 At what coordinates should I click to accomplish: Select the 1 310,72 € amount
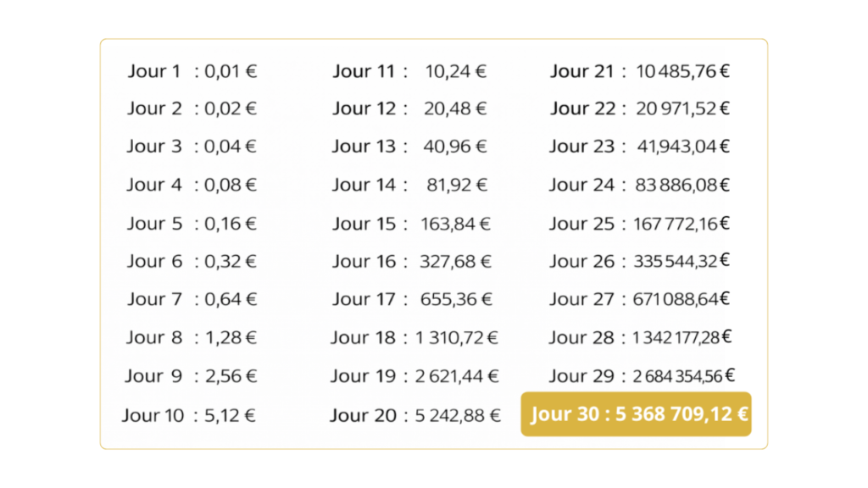456,337
